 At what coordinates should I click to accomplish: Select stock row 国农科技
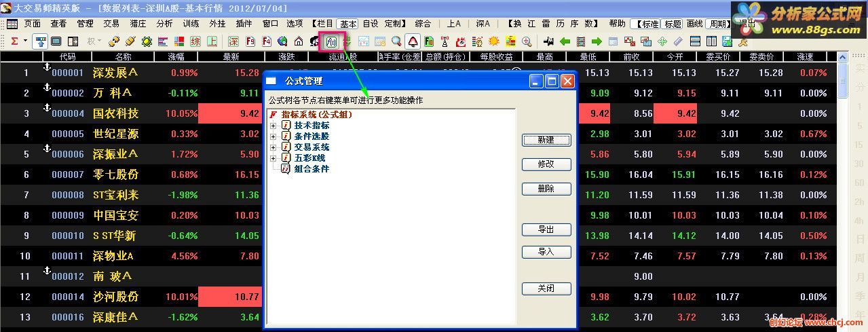point(419,113)
